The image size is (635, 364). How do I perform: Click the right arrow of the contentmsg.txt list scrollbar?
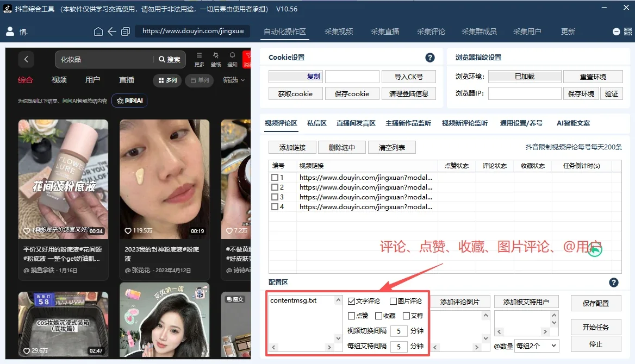click(329, 347)
